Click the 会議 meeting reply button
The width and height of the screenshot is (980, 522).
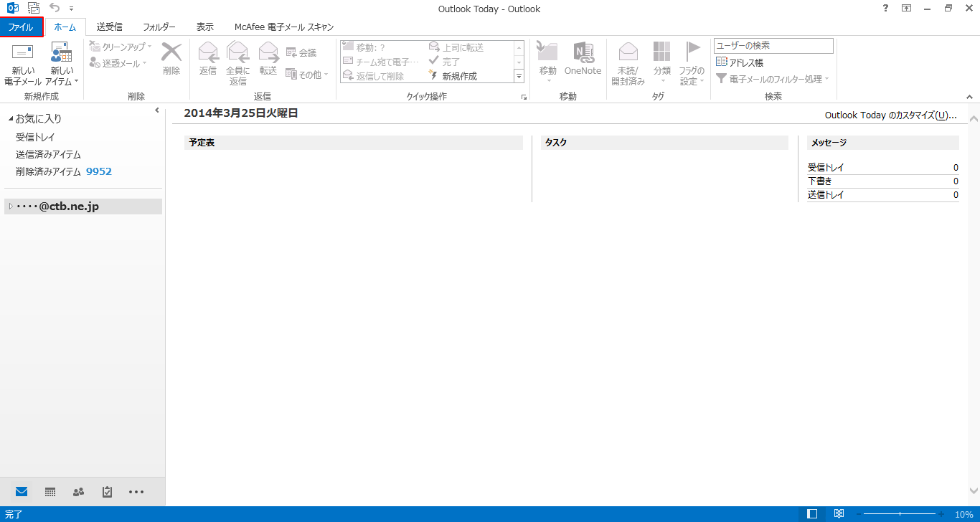point(301,52)
